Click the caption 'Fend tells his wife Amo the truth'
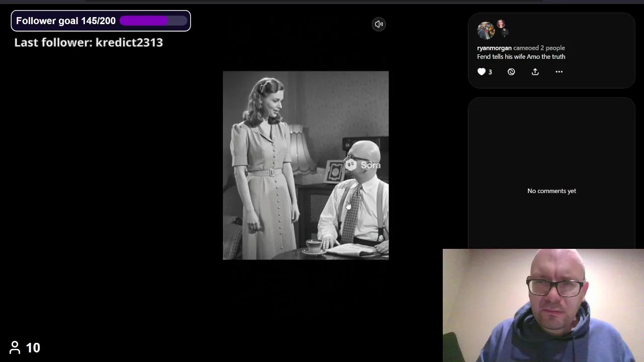The image size is (644, 362). pos(521,57)
